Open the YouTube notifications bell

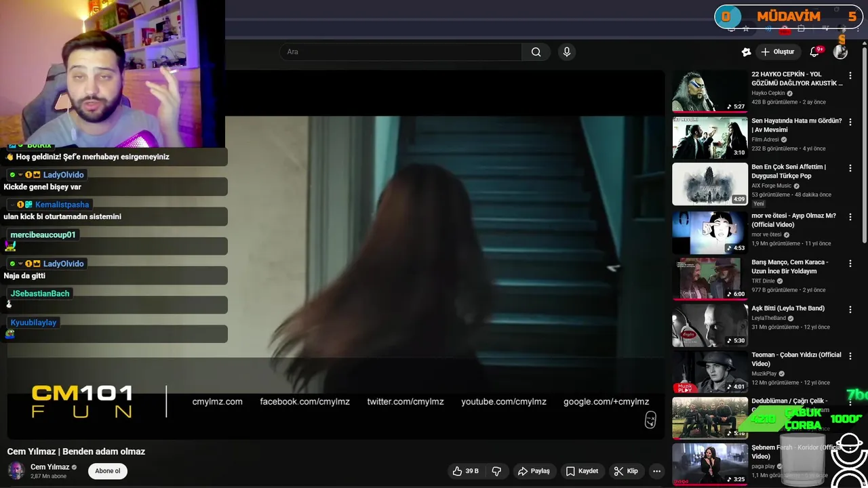(x=815, y=52)
